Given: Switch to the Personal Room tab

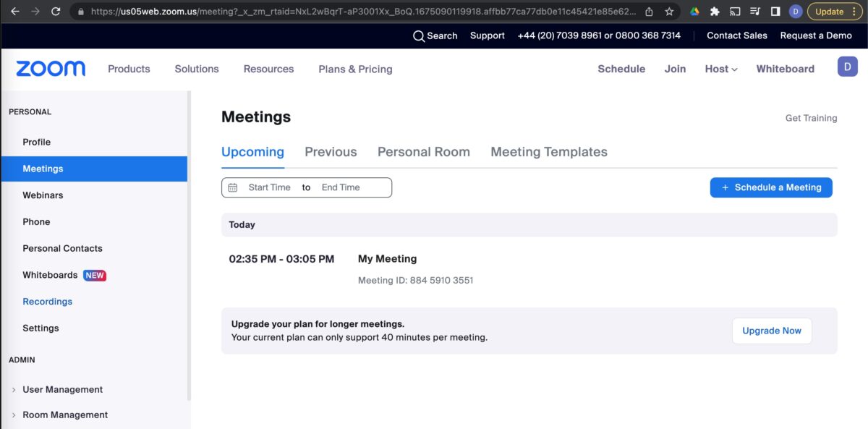Looking at the screenshot, I should pyautogui.click(x=424, y=152).
